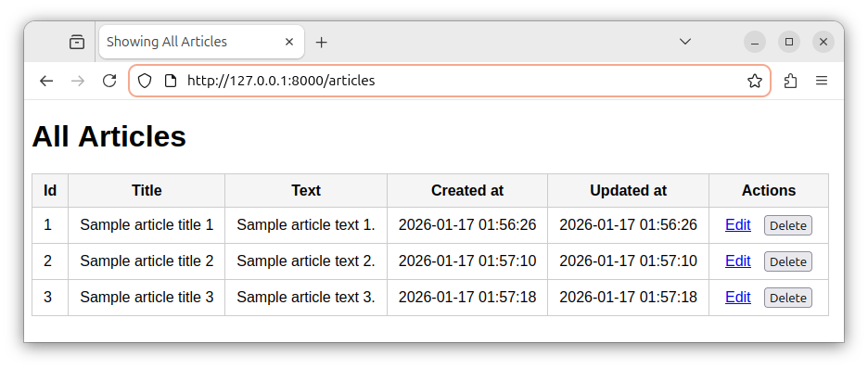Edit Sample article title 3
The height and width of the screenshot is (369, 868).
coord(738,298)
